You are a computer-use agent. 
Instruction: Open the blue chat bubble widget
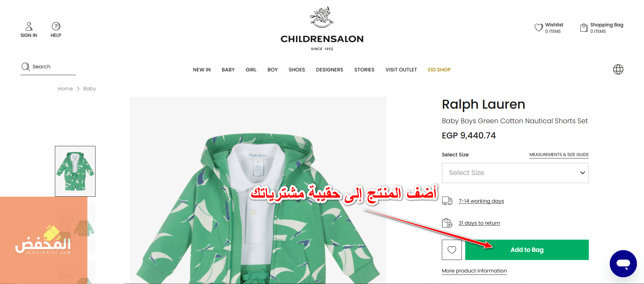tap(623, 263)
